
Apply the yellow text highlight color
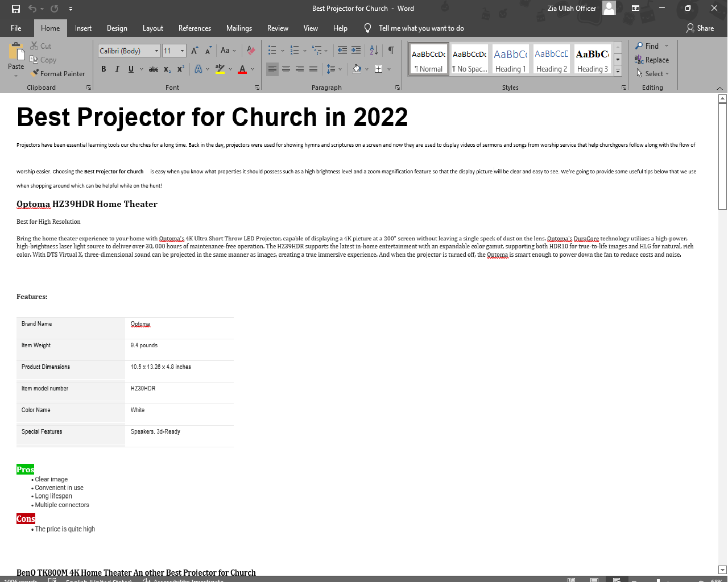220,69
